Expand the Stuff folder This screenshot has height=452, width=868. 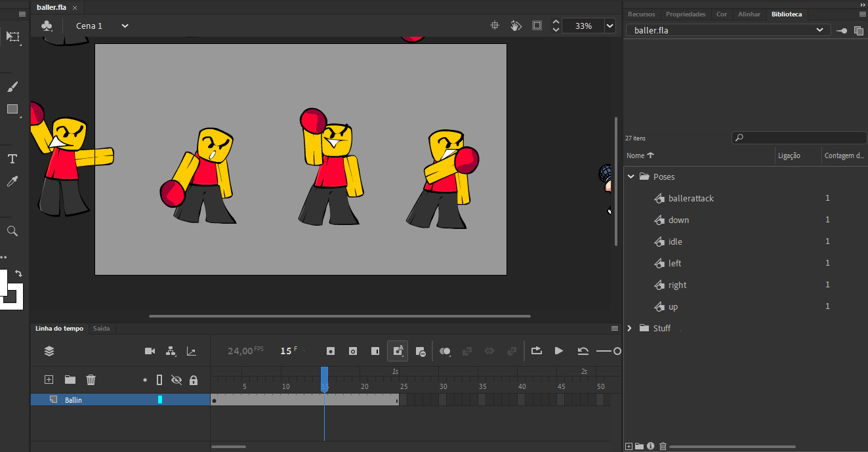pos(630,328)
